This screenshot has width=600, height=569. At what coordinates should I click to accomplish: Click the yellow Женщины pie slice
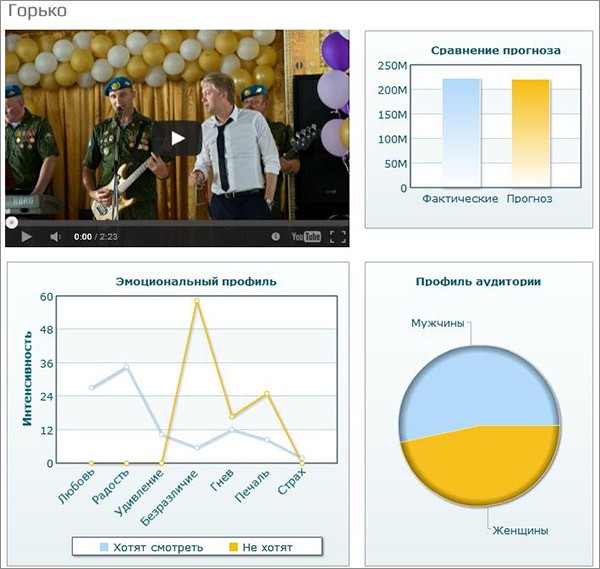[x=481, y=467]
